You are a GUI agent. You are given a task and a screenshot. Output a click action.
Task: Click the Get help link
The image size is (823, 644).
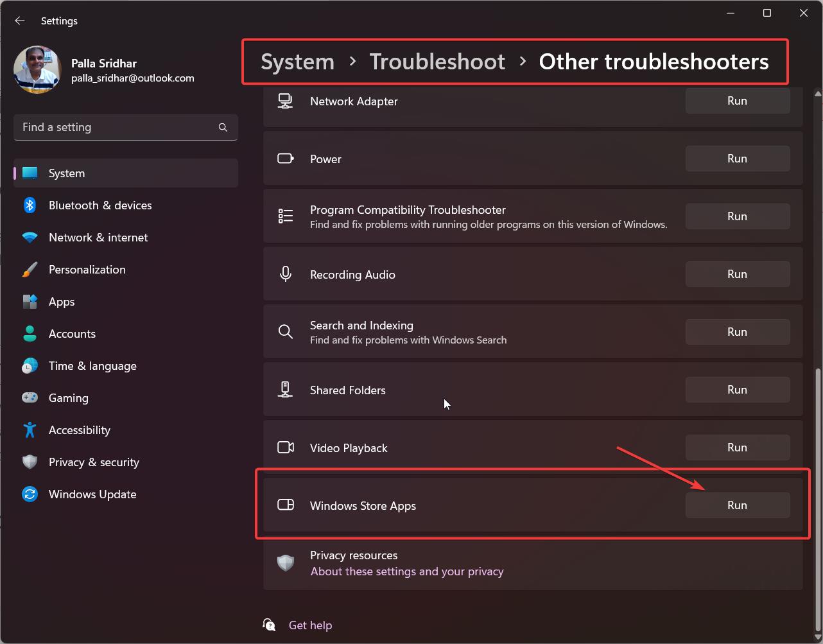[x=310, y=625]
